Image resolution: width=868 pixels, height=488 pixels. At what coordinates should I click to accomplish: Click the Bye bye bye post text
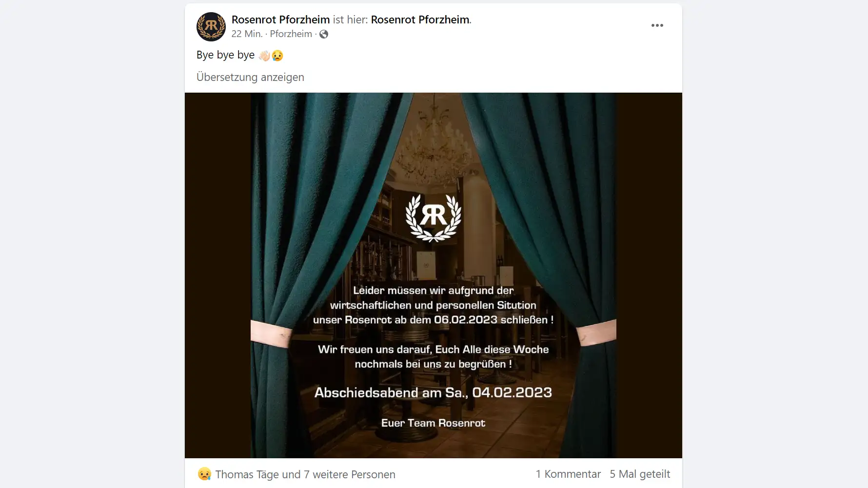tap(225, 55)
